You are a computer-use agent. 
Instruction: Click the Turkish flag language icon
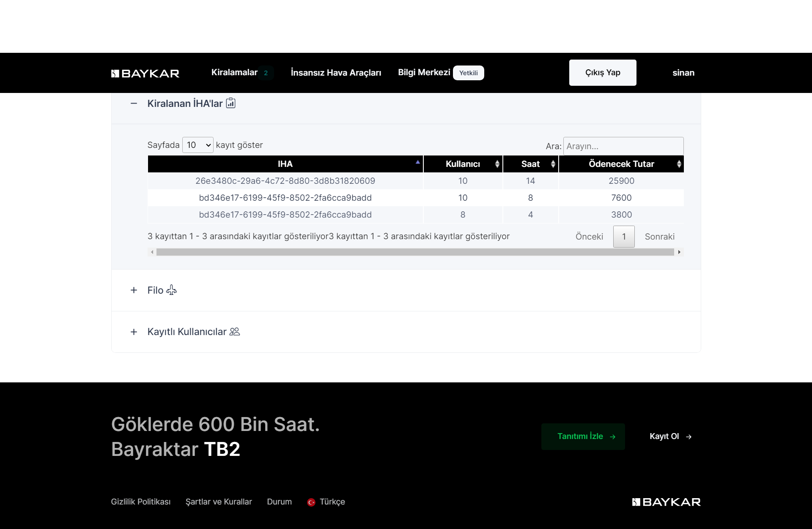coord(311,502)
